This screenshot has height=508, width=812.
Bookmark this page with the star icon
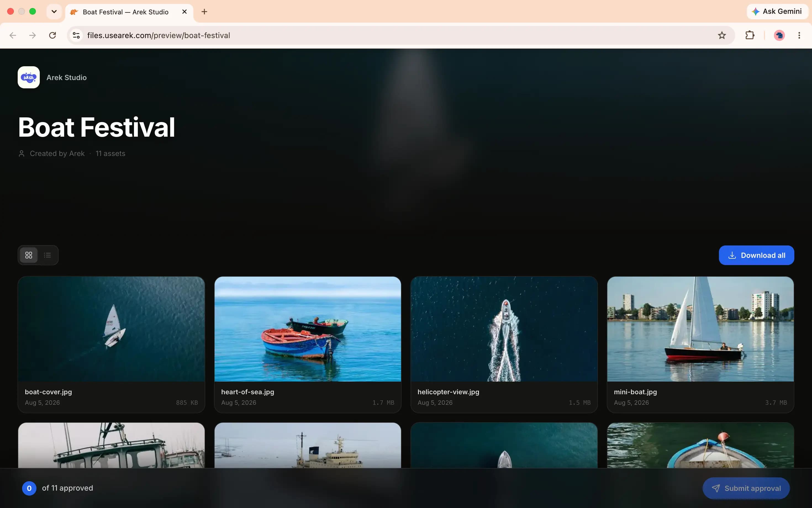(722, 35)
